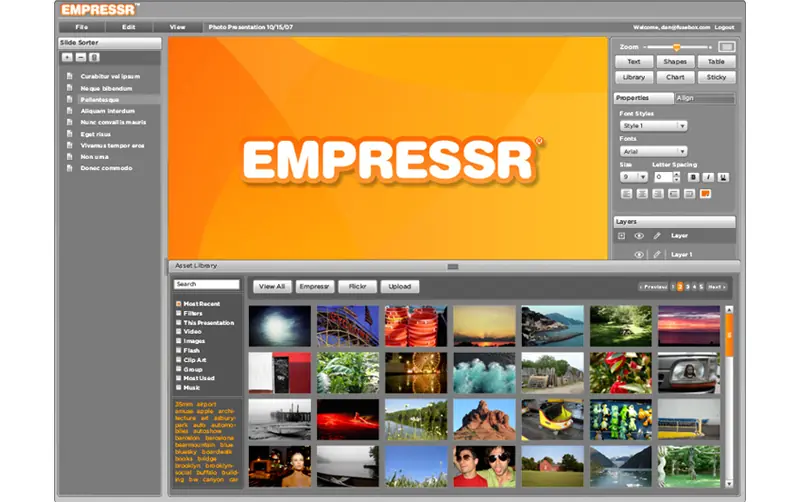Increase Letter Spacing with the up arrow
Viewport: 800px width, 502px height.
click(x=677, y=174)
